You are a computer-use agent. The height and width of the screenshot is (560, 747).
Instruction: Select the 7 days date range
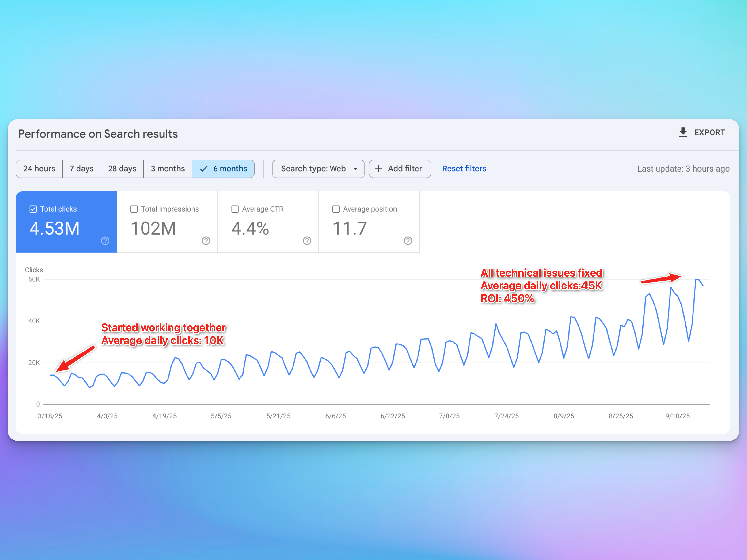[82, 169]
